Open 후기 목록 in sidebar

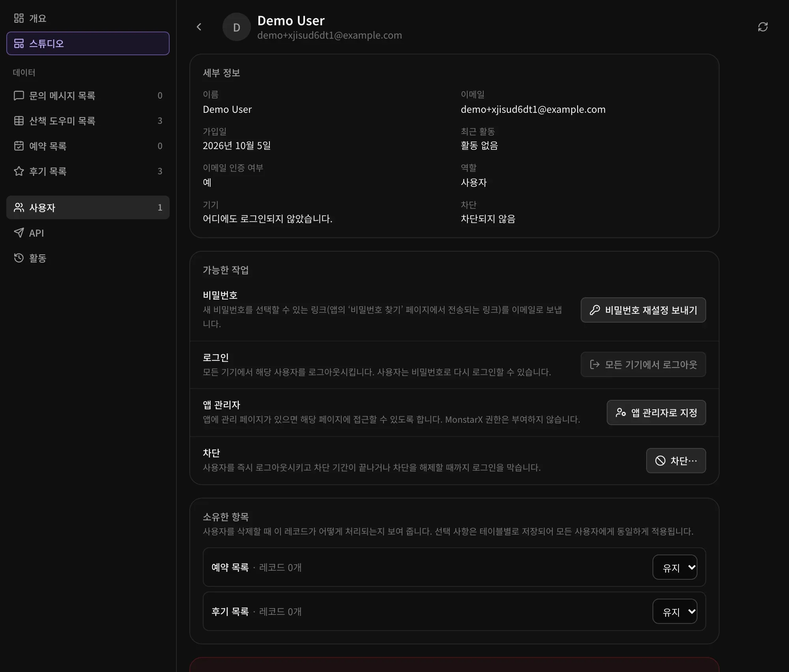(x=88, y=171)
